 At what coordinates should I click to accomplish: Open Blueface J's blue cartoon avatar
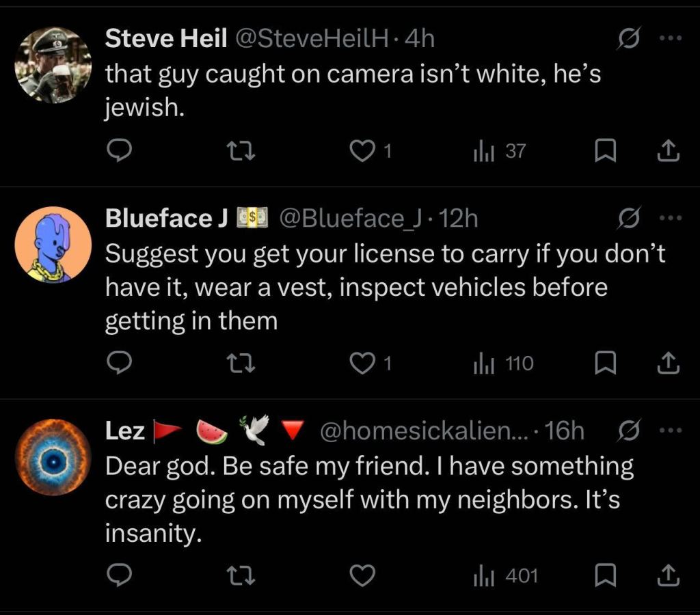pyautogui.click(x=53, y=245)
